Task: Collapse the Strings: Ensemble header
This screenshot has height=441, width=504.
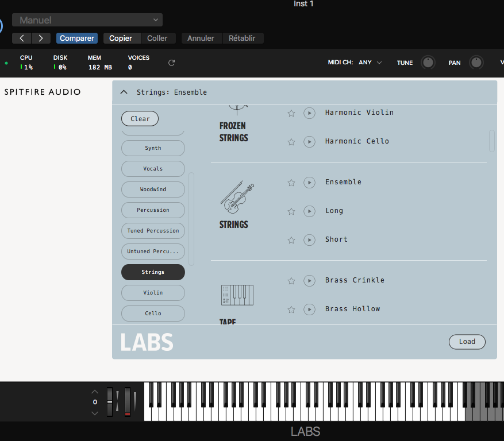Action: click(x=124, y=92)
